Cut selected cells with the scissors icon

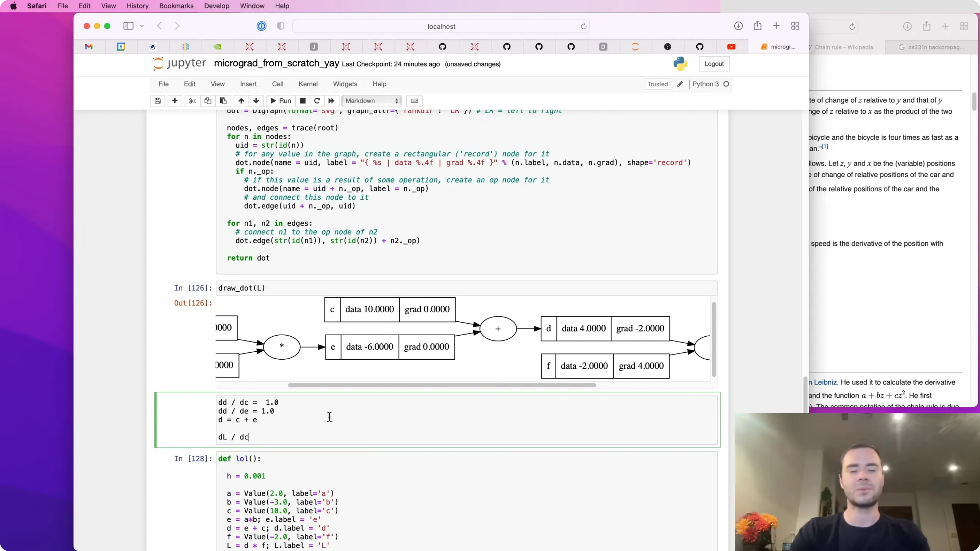click(192, 101)
